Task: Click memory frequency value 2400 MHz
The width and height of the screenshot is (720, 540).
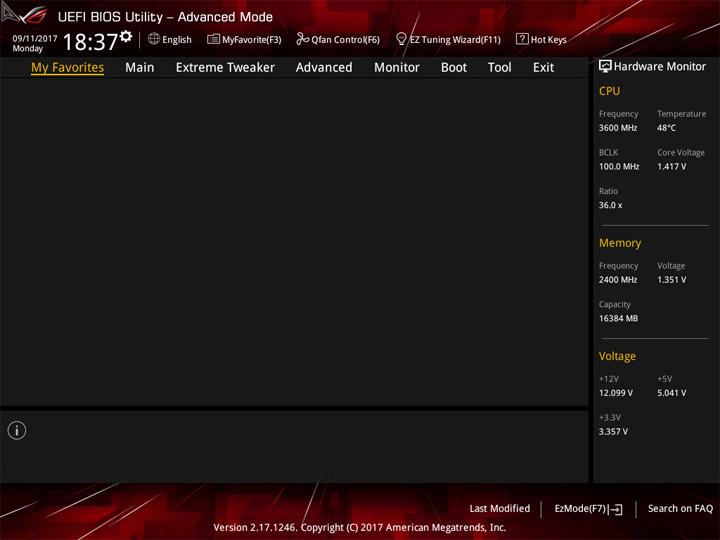Action: [x=618, y=280]
